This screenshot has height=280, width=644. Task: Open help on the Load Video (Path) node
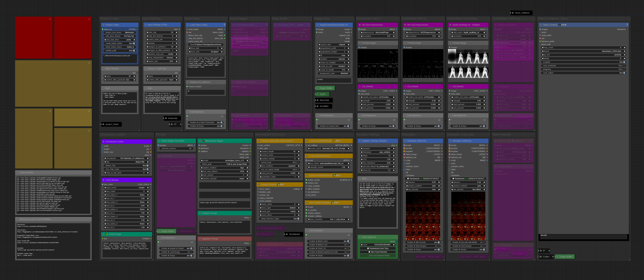tap(224, 25)
